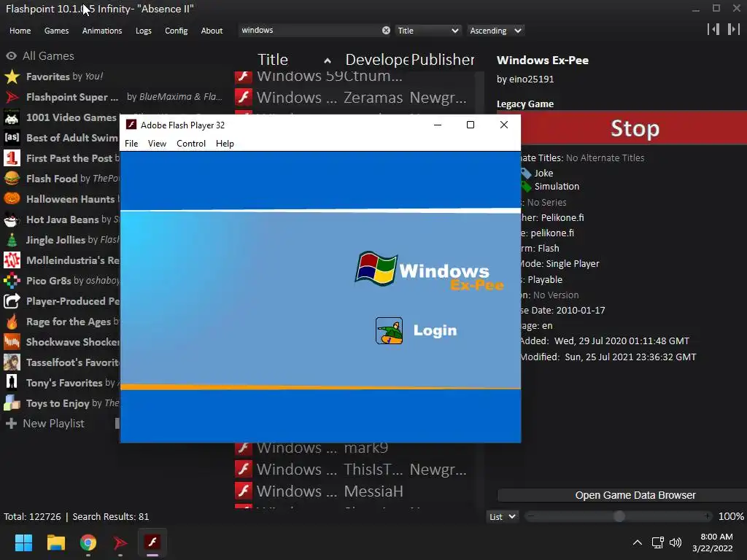Open the taskbar clock and date
This screenshot has width=747, height=560.
pos(713,542)
